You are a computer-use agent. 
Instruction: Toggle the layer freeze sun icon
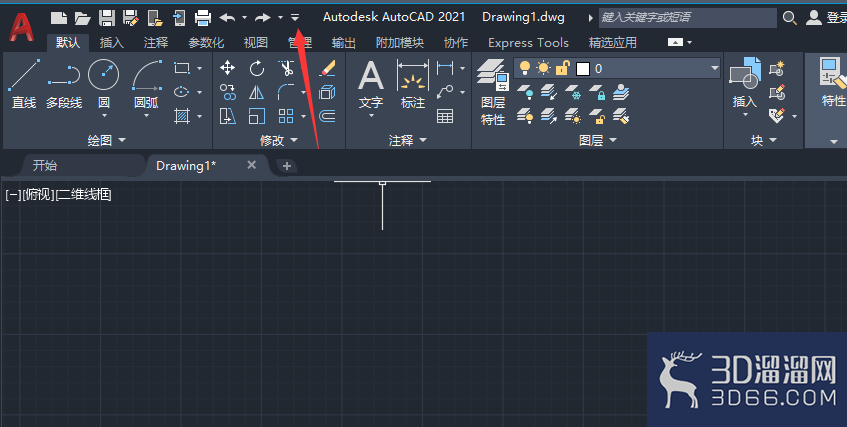coord(543,68)
